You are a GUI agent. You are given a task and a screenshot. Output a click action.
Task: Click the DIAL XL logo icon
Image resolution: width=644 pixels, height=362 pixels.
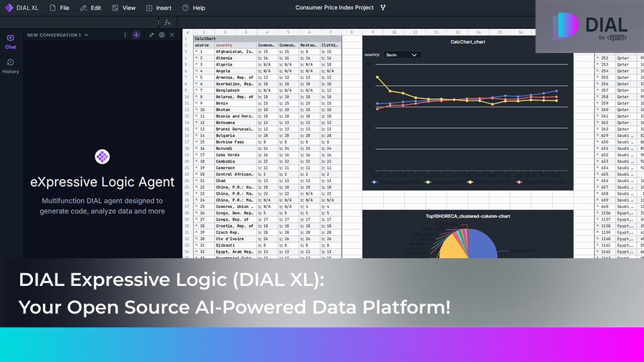click(x=9, y=8)
